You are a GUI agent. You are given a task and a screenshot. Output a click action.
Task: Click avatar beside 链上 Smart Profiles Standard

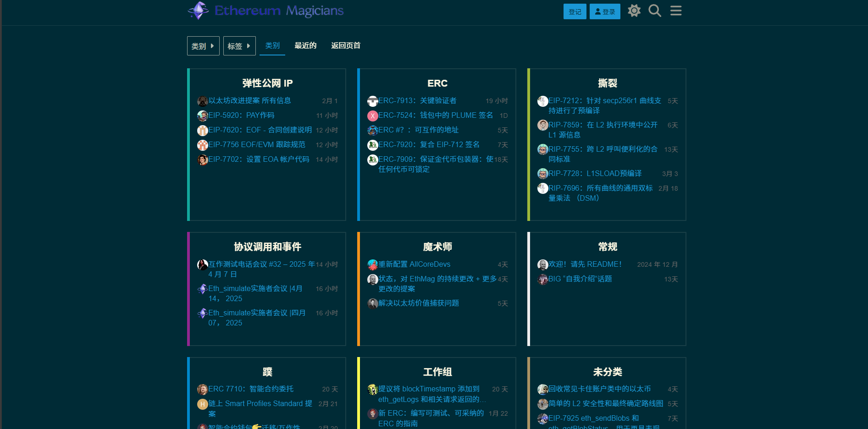(202, 404)
